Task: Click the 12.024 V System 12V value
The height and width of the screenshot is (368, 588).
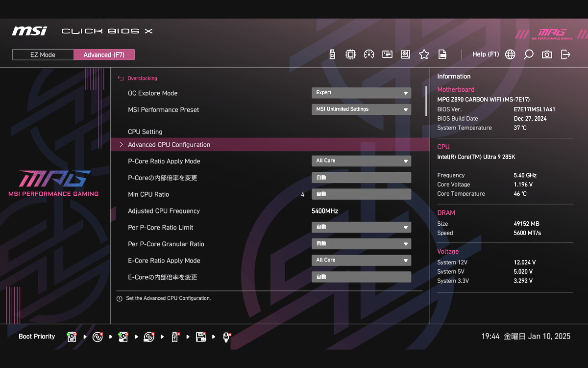Action: pyautogui.click(x=525, y=263)
